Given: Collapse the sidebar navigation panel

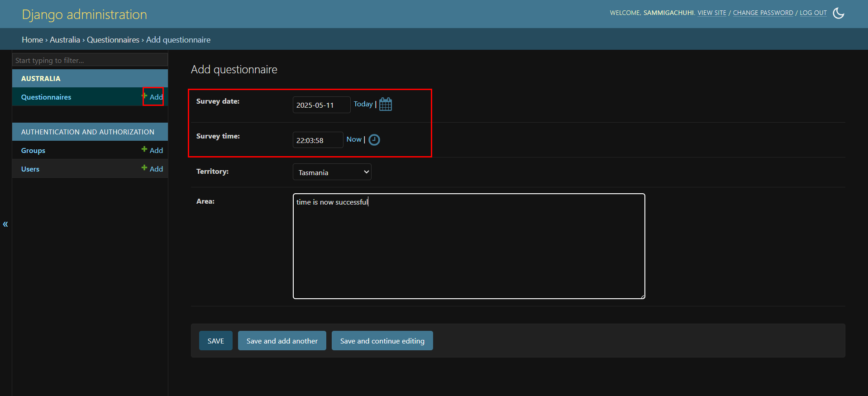Looking at the screenshot, I should pos(5,224).
